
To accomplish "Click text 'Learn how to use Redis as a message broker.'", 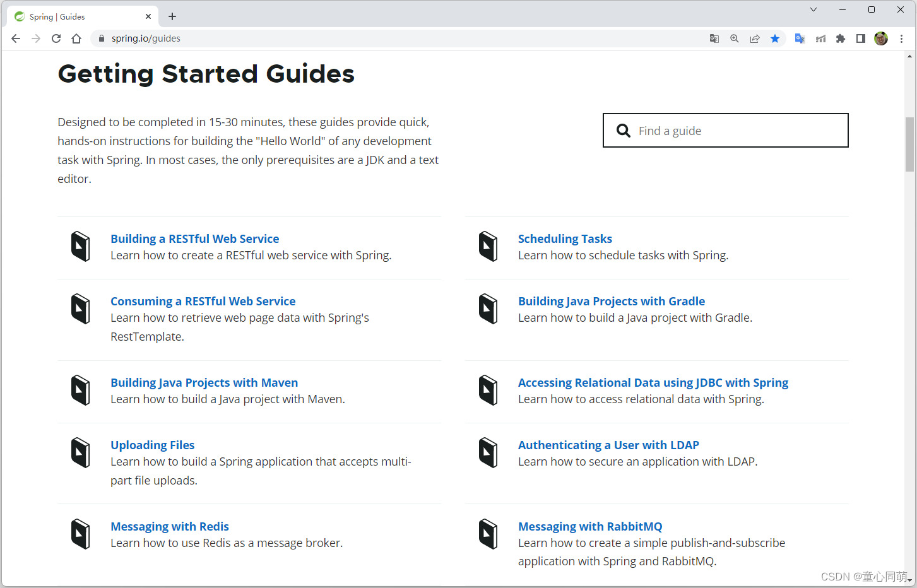I will tap(227, 543).
